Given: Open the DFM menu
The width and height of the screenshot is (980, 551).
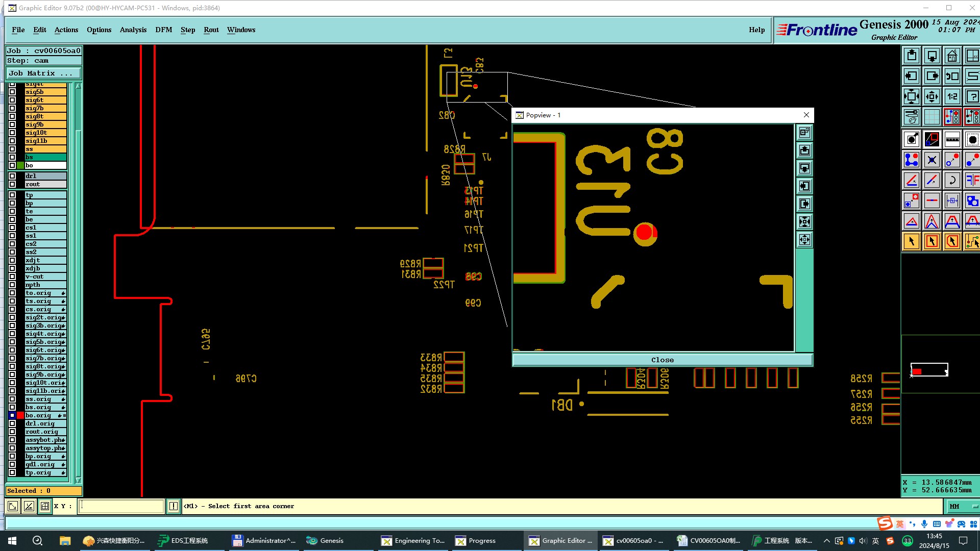Looking at the screenshot, I should tap(163, 30).
